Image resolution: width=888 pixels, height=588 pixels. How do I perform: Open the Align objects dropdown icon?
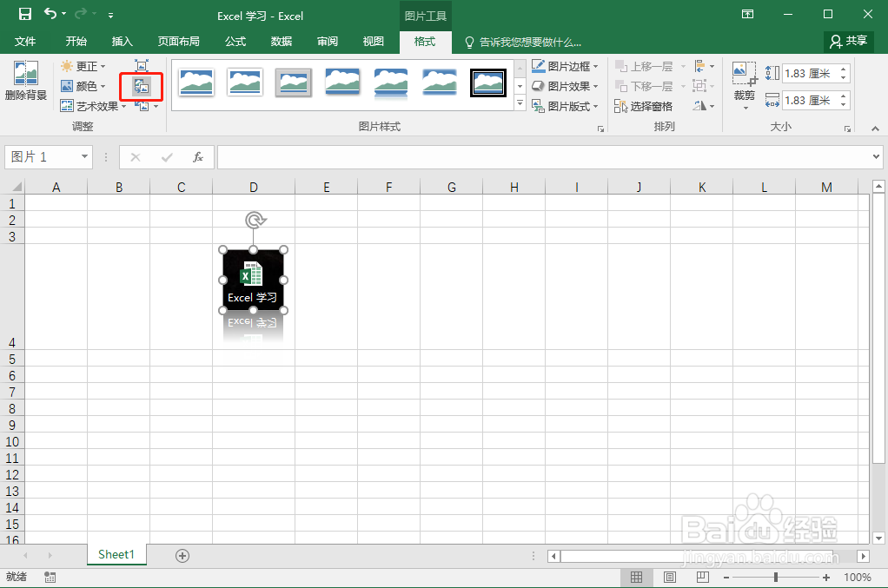[x=704, y=66]
